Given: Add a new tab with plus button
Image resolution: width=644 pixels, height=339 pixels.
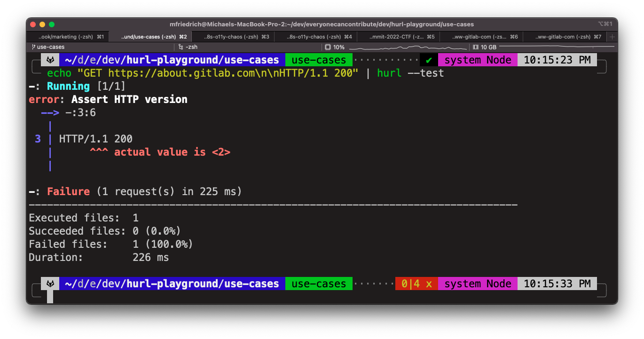Looking at the screenshot, I should [x=612, y=37].
